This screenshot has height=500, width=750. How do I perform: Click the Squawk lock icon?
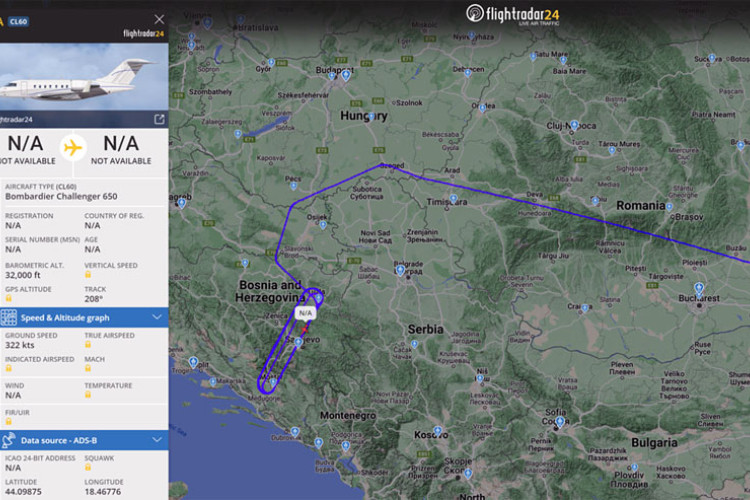88,467
